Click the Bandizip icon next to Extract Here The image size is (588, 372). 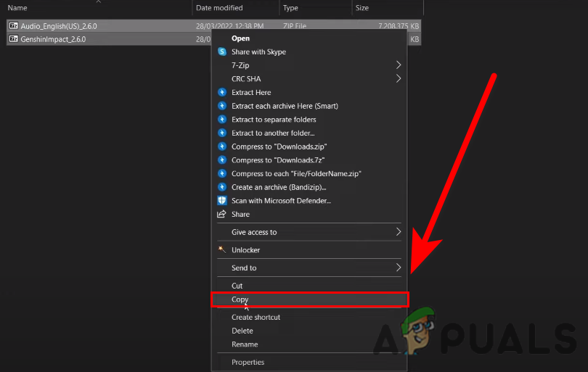click(222, 92)
